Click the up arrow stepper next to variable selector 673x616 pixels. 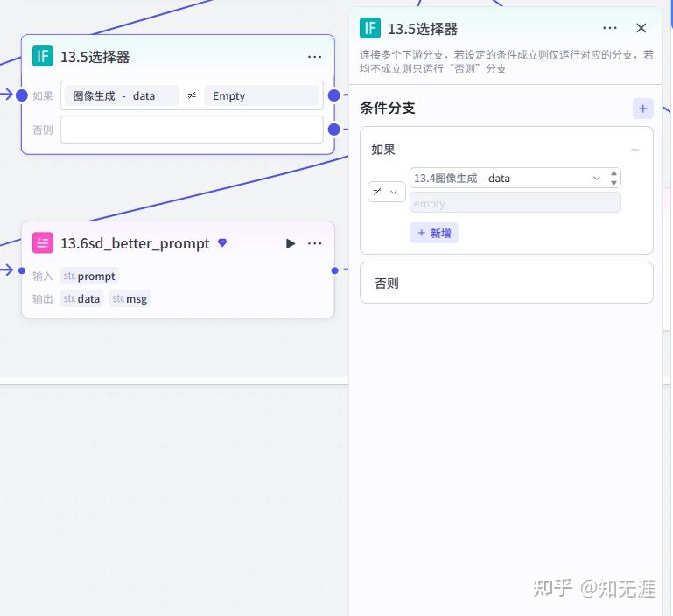[613, 173]
